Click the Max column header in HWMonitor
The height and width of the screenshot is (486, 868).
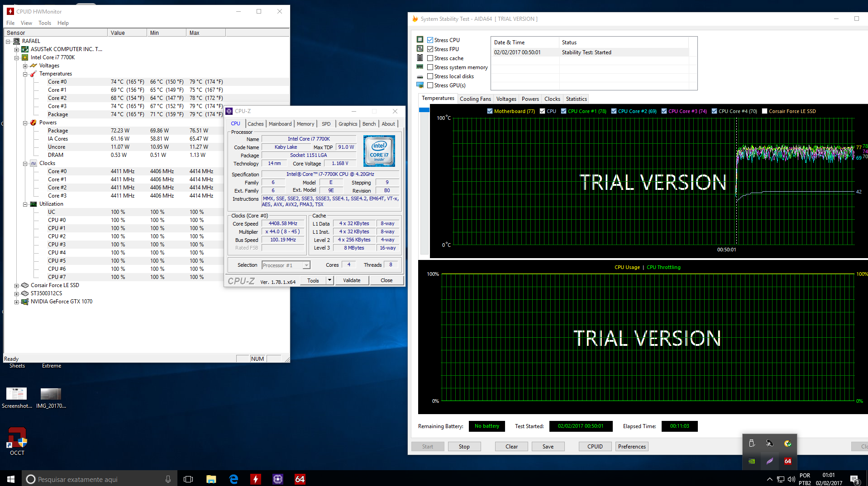pyautogui.click(x=206, y=33)
